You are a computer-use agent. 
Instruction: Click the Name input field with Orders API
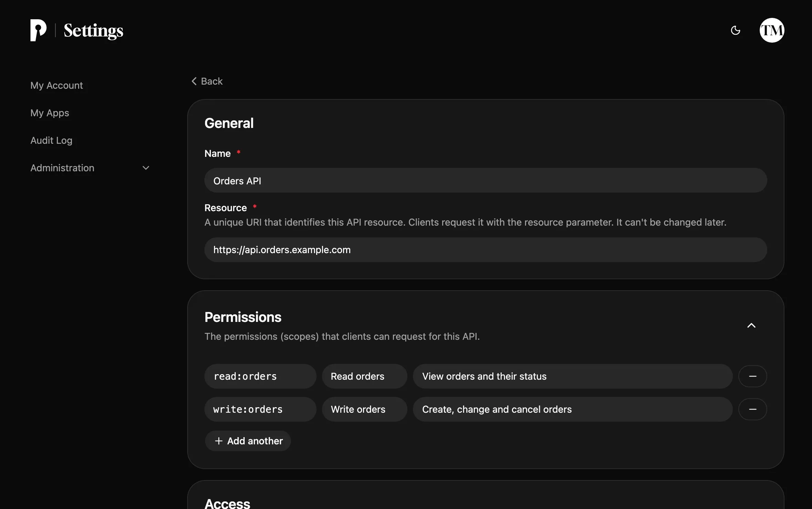click(485, 181)
